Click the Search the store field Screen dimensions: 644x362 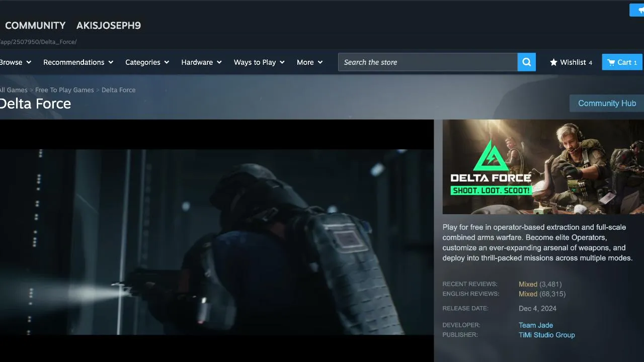[428, 62]
